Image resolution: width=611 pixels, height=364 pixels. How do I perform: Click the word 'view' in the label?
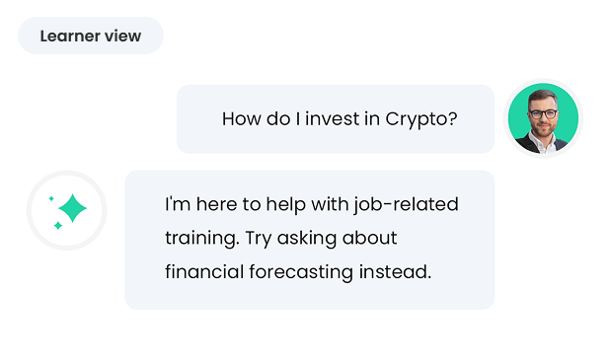(x=122, y=36)
